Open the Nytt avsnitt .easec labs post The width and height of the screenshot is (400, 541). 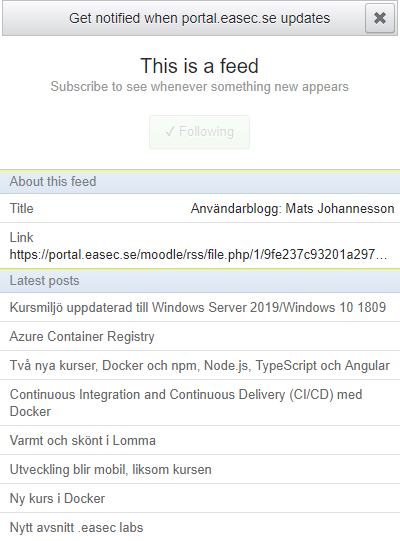(x=200, y=527)
